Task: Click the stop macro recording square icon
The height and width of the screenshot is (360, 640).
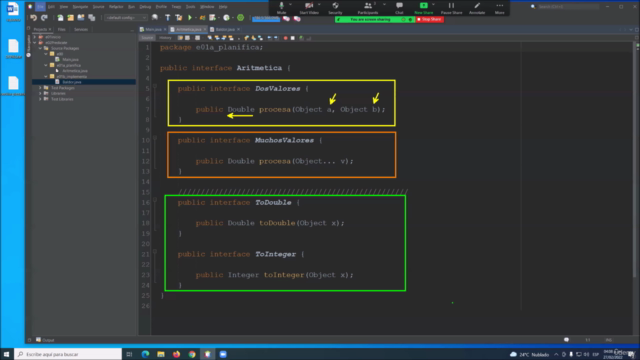Action: click(x=293, y=38)
